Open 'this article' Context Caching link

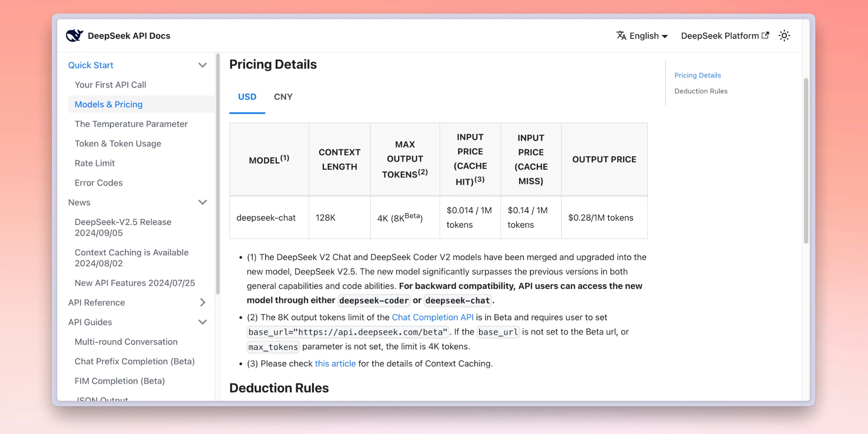pos(335,363)
